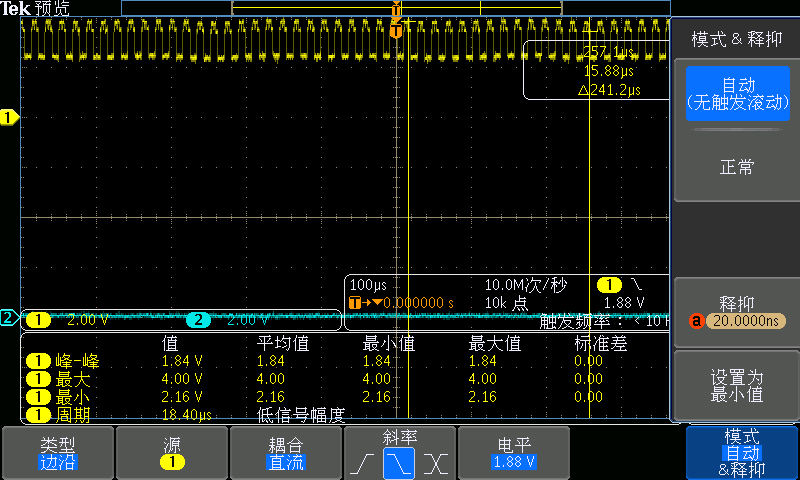Click channel 2 vertical scale 2.00 V
The image size is (800, 480).
[x=247, y=320]
